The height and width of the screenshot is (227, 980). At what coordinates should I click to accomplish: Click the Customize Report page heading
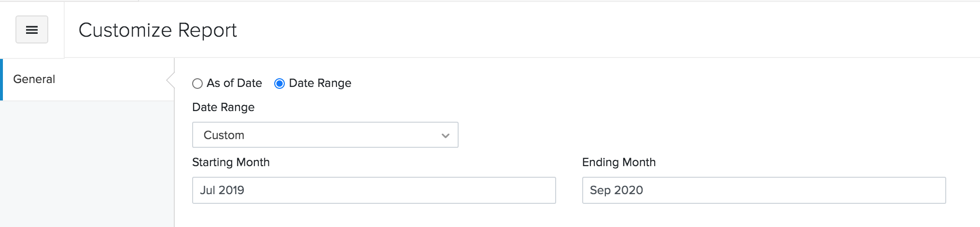[x=157, y=30]
